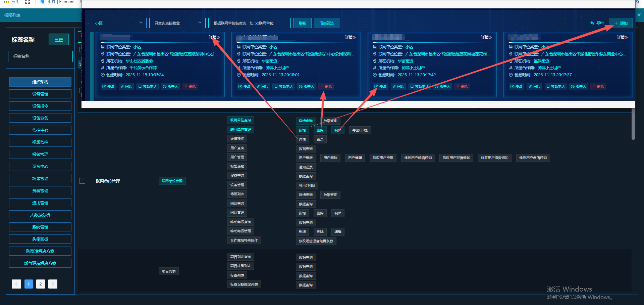Image resolution: width=644 pixels, height=305 pixels.
Task: Click 负责人 person icon on first card
Action: click(165, 87)
